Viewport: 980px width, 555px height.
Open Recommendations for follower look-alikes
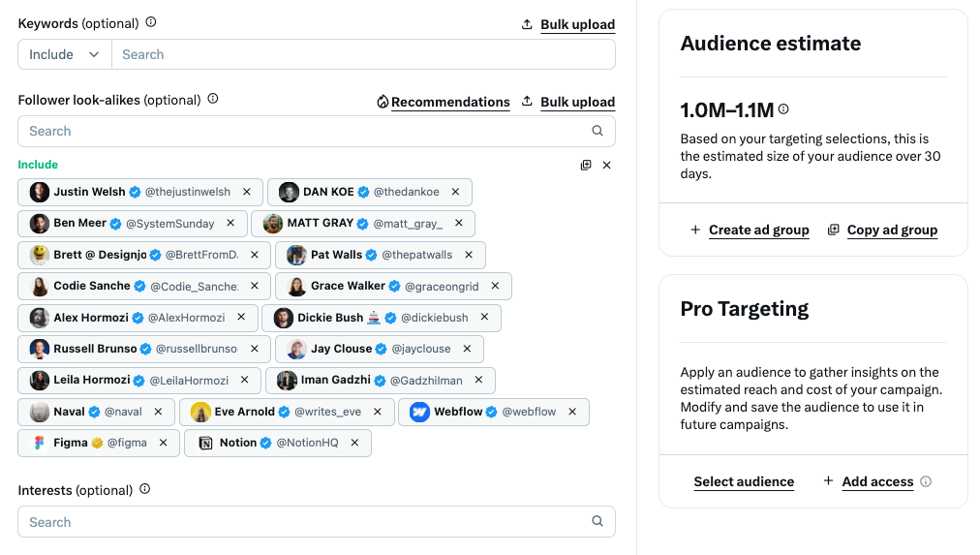[450, 102]
